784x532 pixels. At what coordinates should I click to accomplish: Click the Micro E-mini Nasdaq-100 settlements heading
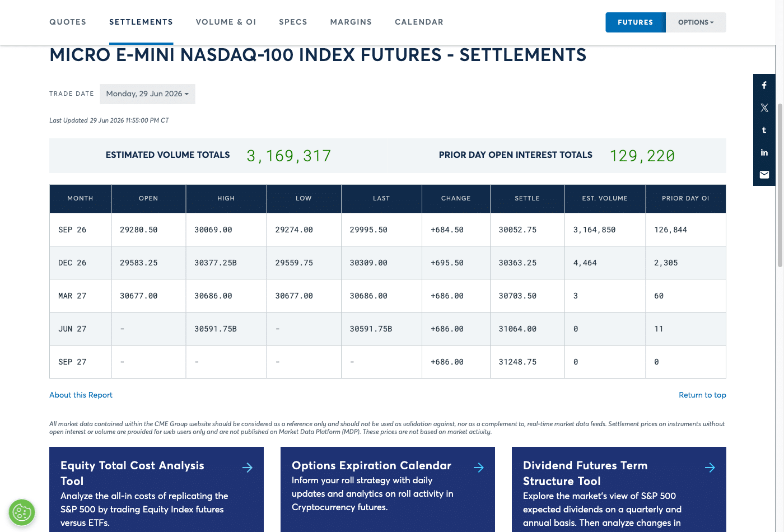pyautogui.click(x=318, y=55)
